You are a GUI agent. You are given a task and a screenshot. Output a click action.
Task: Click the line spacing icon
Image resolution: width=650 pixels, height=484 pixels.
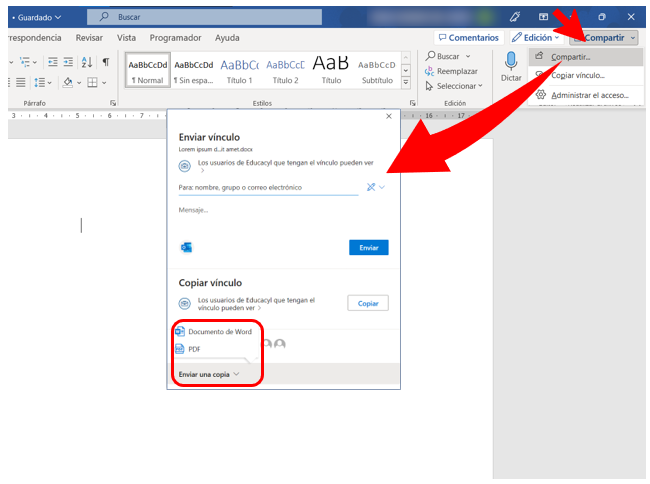(x=40, y=82)
